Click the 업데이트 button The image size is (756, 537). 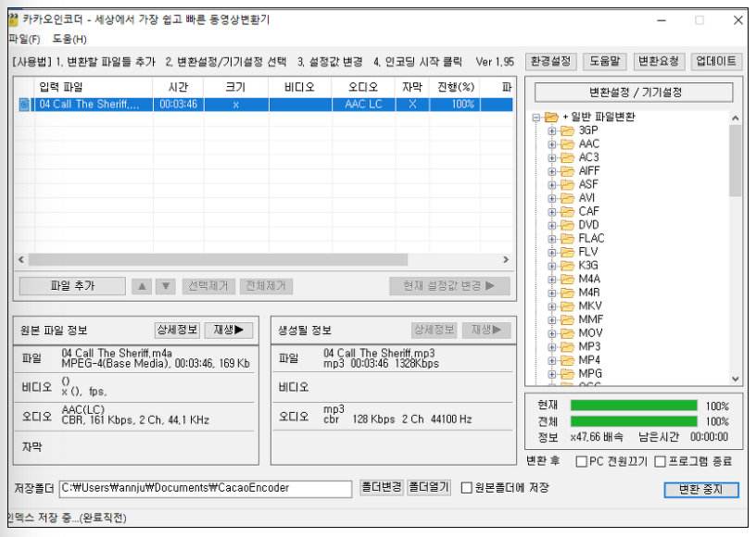click(x=716, y=62)
